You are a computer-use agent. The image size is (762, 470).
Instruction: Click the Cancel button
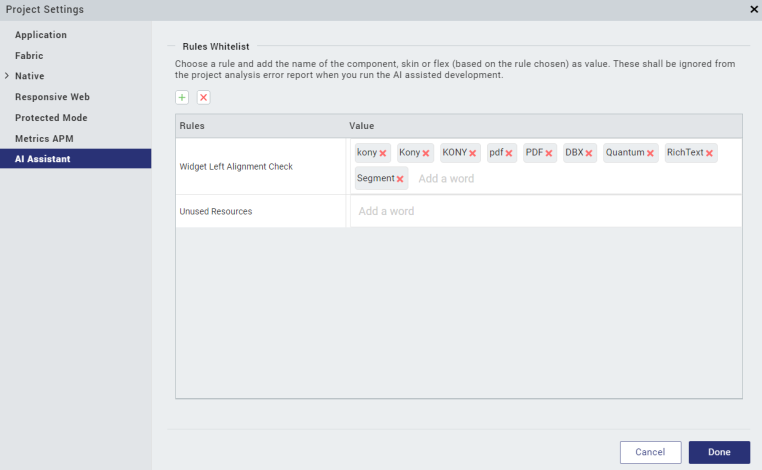[x=650, y=452]
